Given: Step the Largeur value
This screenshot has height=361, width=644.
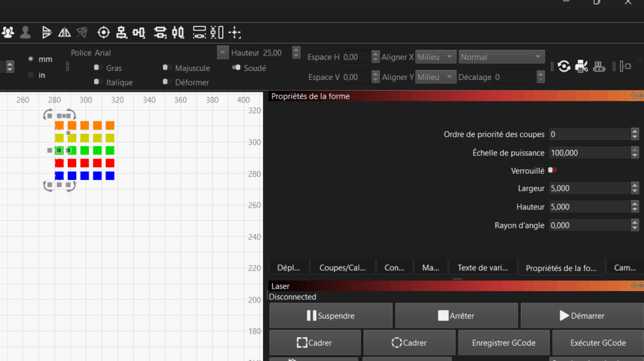Looking at the screenshot, I should (x=635, y=188).
